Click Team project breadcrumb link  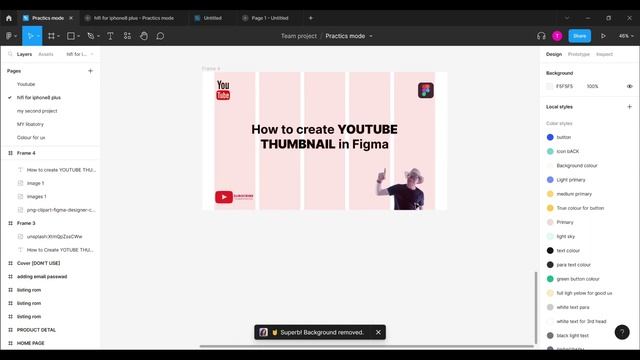299,36
